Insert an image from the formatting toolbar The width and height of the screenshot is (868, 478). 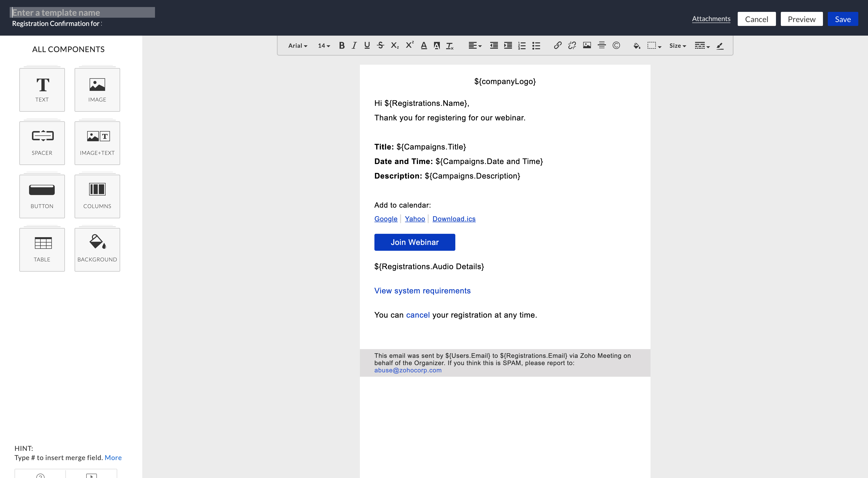pyautogui.click(x=587, y=46)
